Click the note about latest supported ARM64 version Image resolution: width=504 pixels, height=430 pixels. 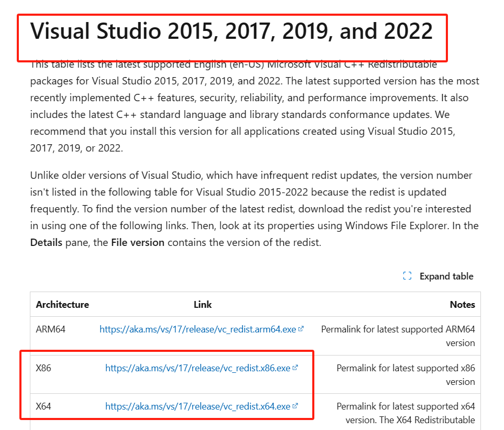pyautogui.click(x=398, y=336)
